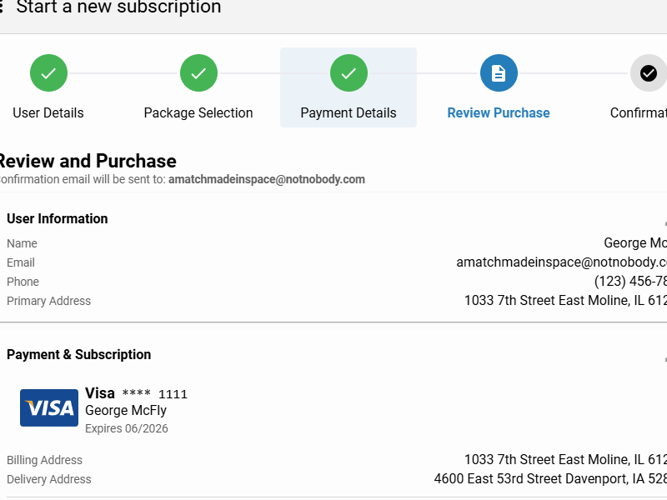Click the Package Selection checkmark step icon
Viewport: 667px width, 500px height.
click(198, 73)
